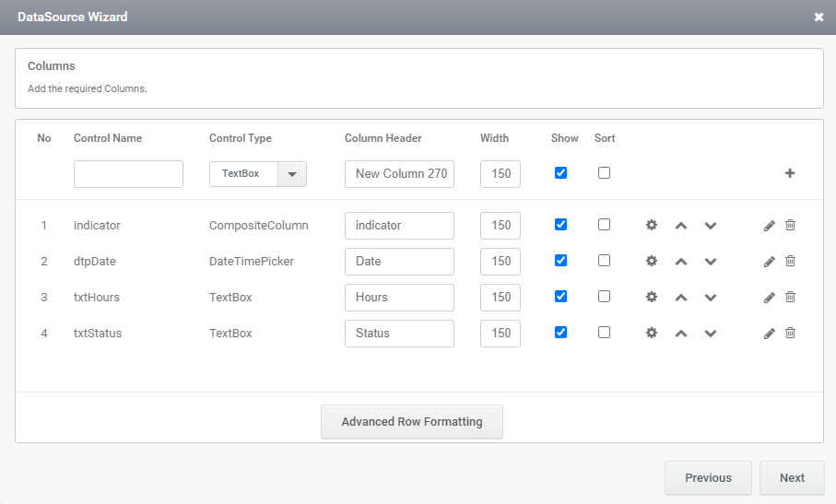
Task: Expand the Control Type dropdown arrow
Action: [292, 174]
